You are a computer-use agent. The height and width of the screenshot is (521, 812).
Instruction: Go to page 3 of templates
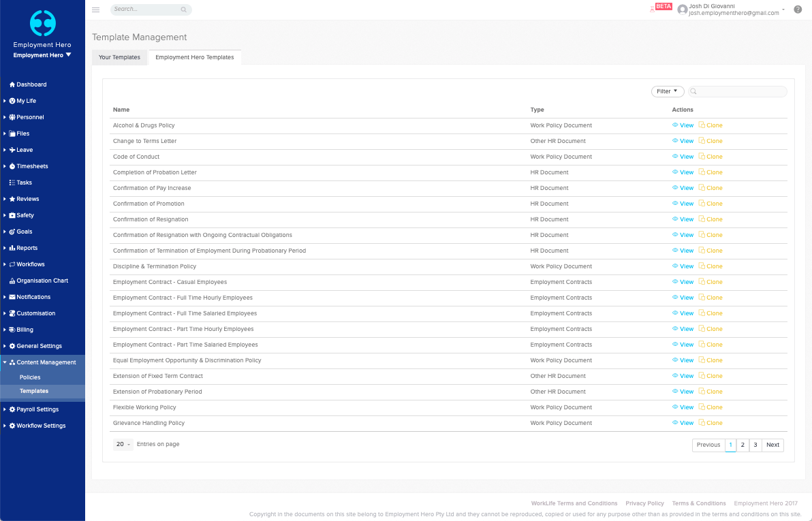coord(755,445)
